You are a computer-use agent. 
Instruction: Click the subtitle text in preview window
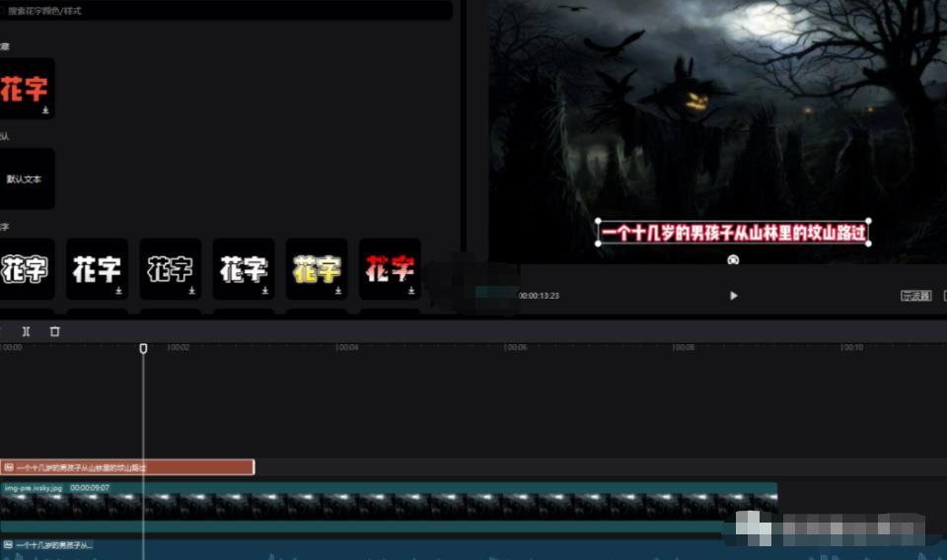click(x=733, y=234)
